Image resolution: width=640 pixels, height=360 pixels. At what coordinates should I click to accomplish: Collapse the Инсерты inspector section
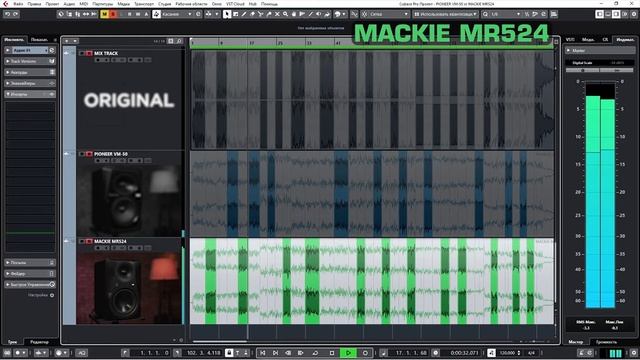30,94
